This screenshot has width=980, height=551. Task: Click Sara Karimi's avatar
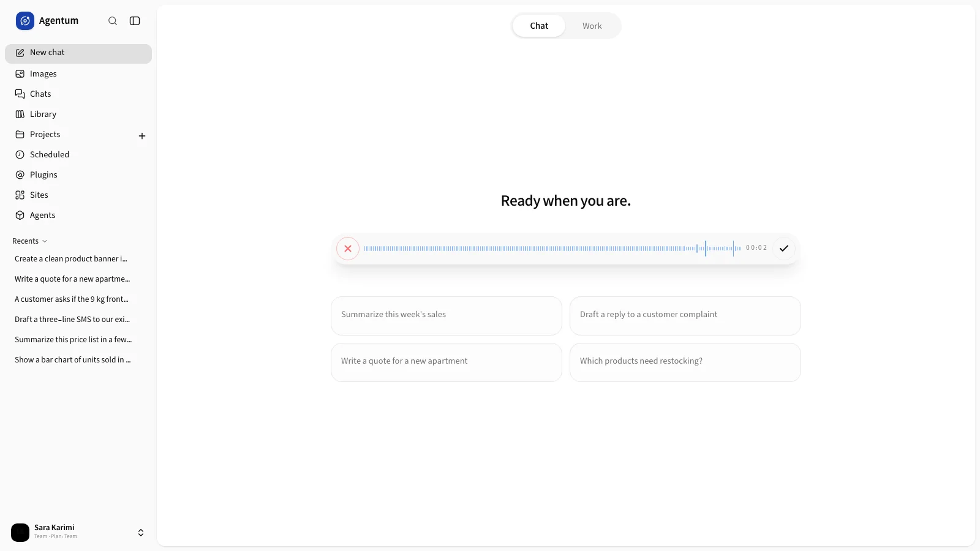tap(20, 533)
